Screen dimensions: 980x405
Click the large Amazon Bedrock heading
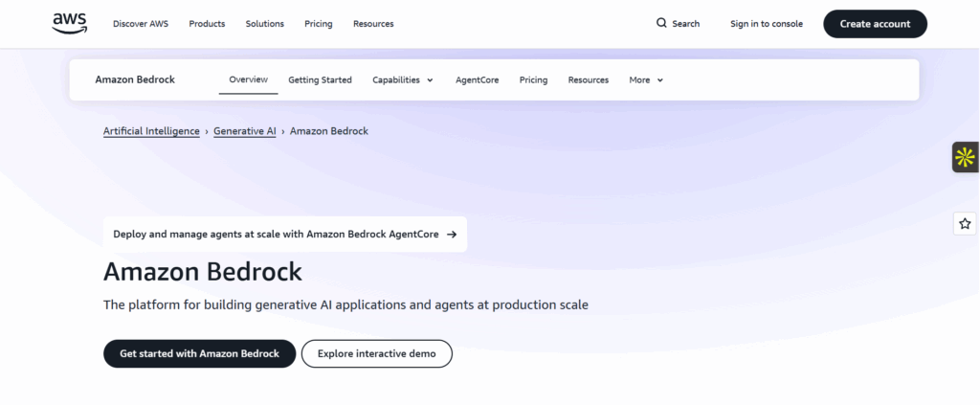pos(203,272)
